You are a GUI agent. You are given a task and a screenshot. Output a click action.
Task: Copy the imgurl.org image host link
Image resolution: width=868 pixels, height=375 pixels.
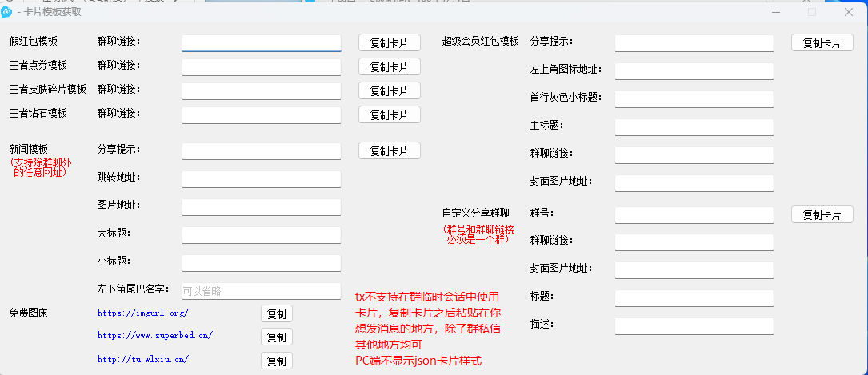(277, 314)
